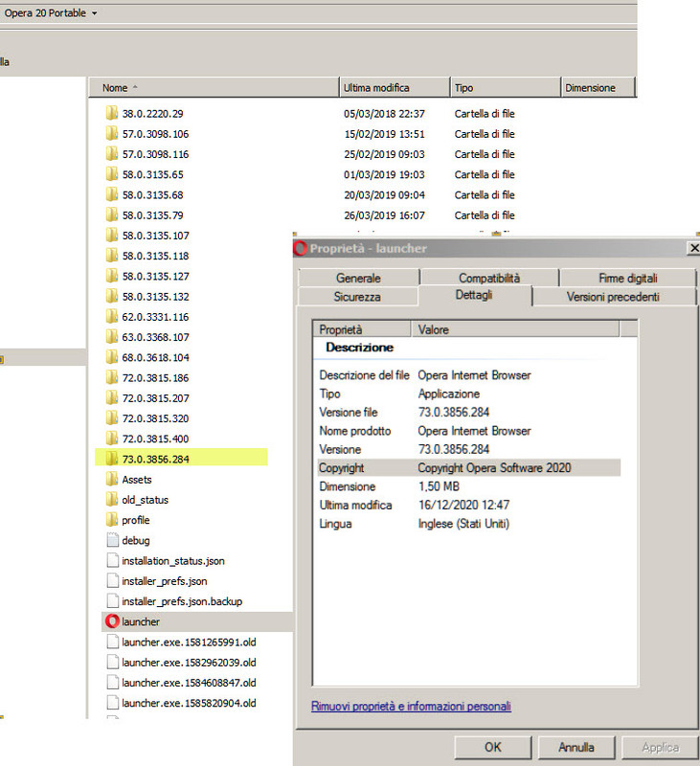This screenshot has width=700, height=766.
Task: Select the 58.0.3135.79 folder icon
Action: pos(112,214)
